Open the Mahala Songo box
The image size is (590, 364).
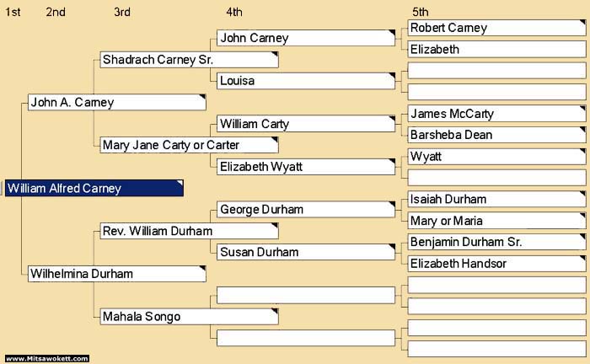click(190, 317)
